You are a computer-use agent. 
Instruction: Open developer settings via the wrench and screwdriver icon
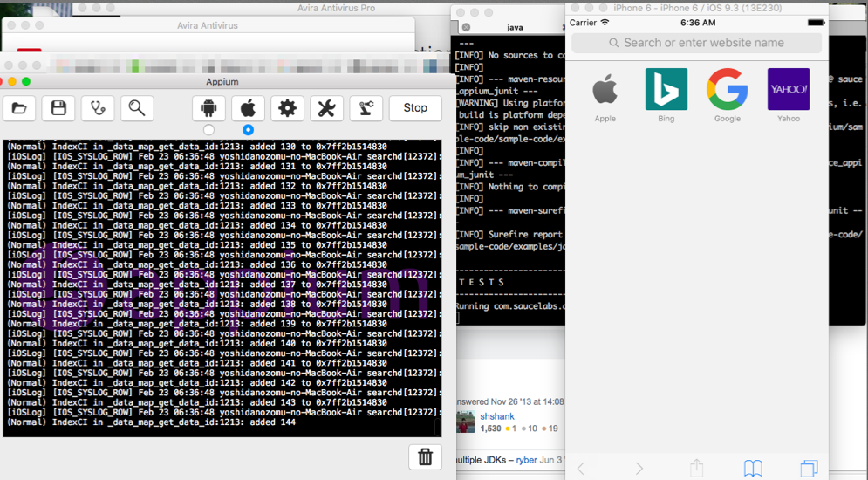pyautogui.click(x=326, y=108)
